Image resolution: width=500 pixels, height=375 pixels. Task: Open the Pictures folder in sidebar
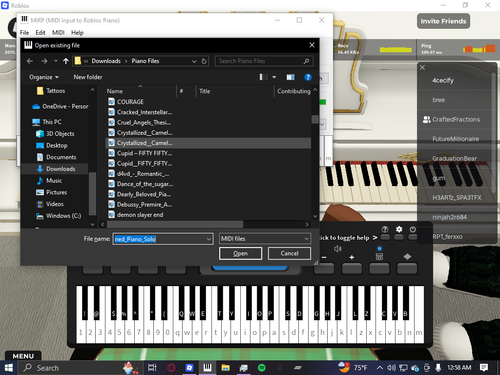coord(52,192)
